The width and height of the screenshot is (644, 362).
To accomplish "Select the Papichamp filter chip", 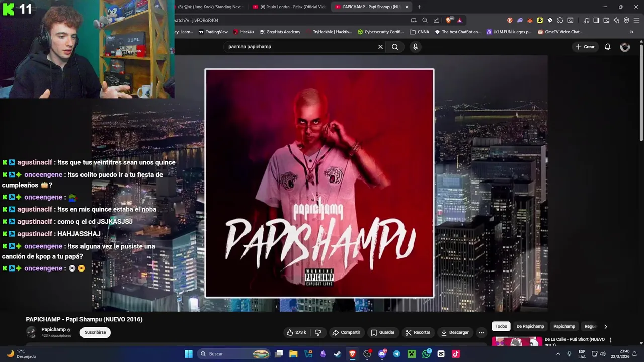I will tap(564, 326).
